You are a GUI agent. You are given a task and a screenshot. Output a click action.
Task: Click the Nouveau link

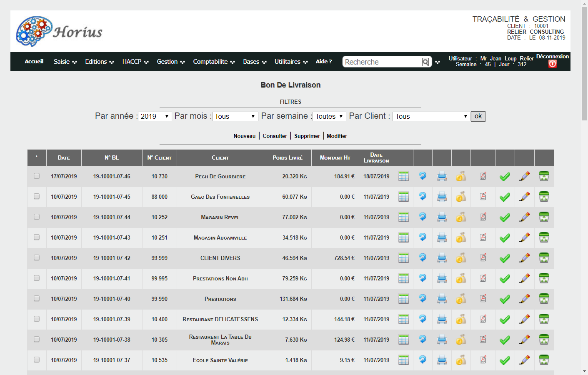(244, 136)
